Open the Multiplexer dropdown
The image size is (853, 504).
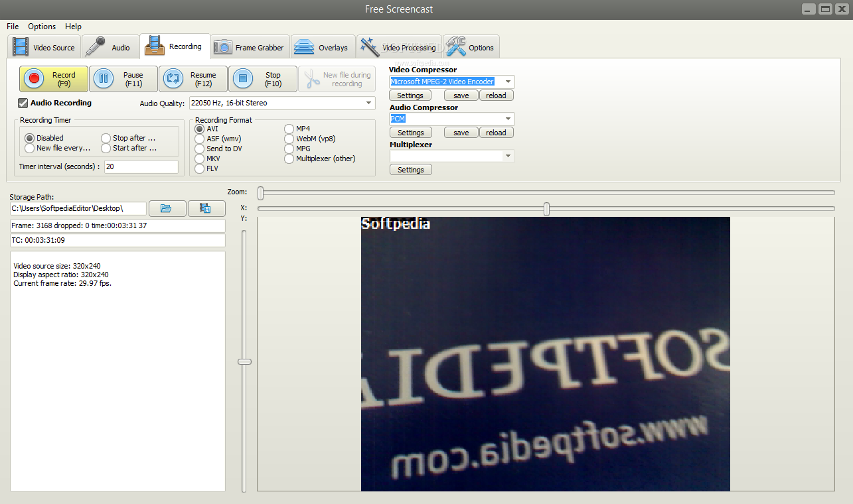pos(452,156)
